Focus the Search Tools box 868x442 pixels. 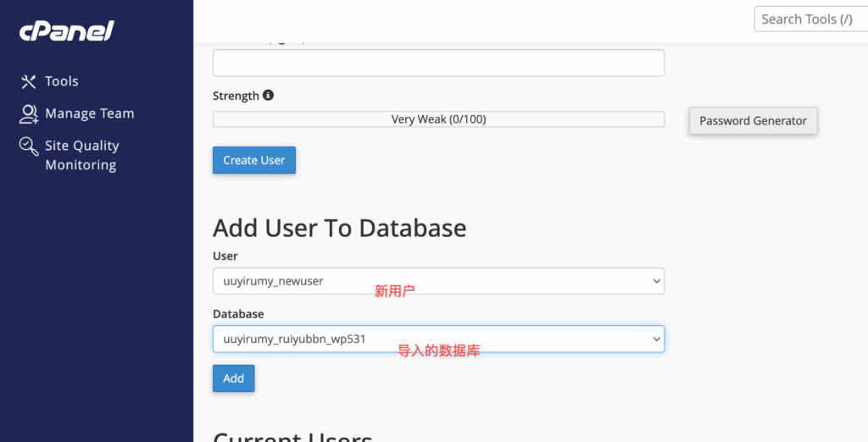[810, 19]
